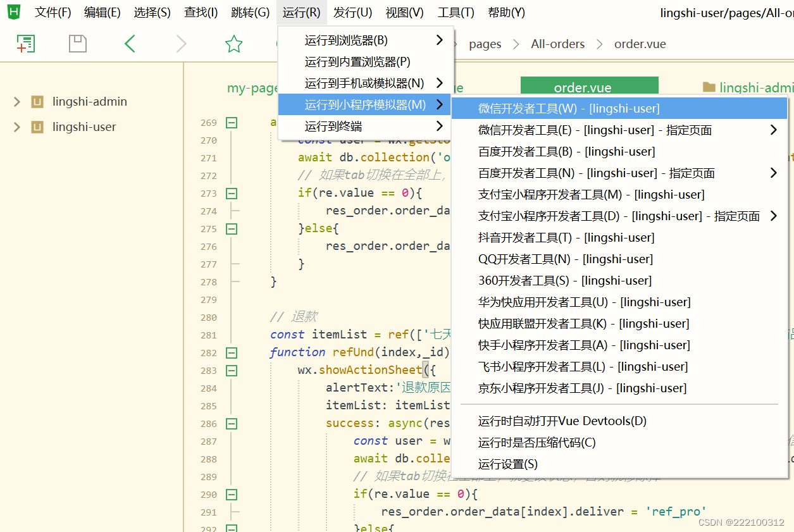Run with QQ开发者工具(N)

pyautogui.click(x=619, y=259)
